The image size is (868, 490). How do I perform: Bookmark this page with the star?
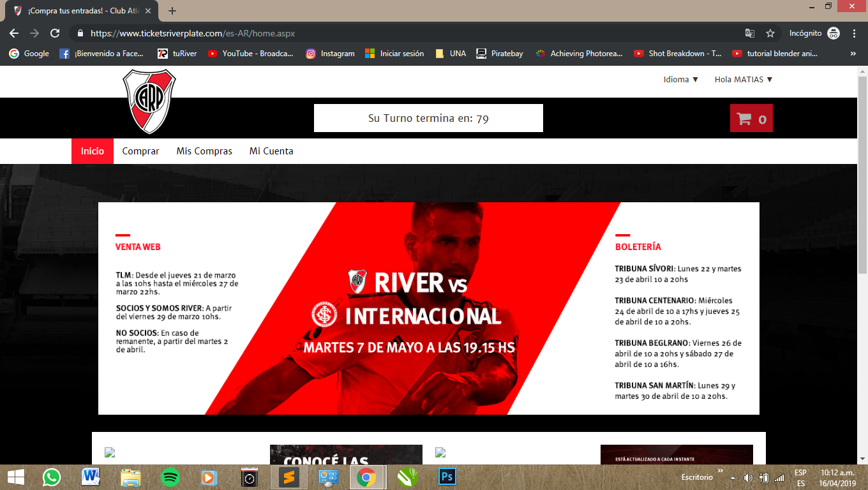[x=770, y=33]
